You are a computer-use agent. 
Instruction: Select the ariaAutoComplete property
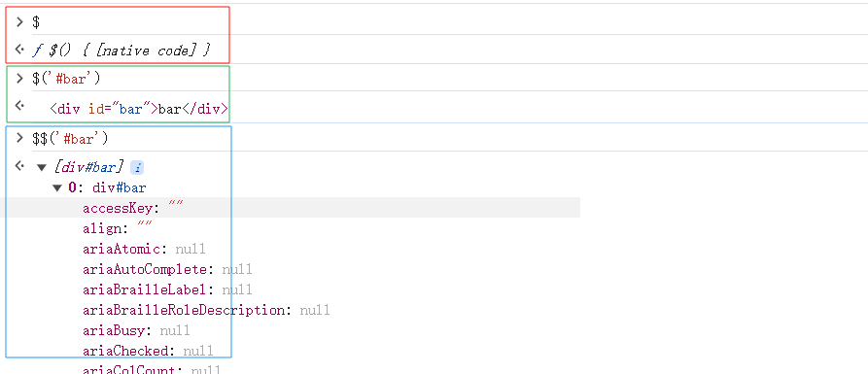(x=167, y=269)
